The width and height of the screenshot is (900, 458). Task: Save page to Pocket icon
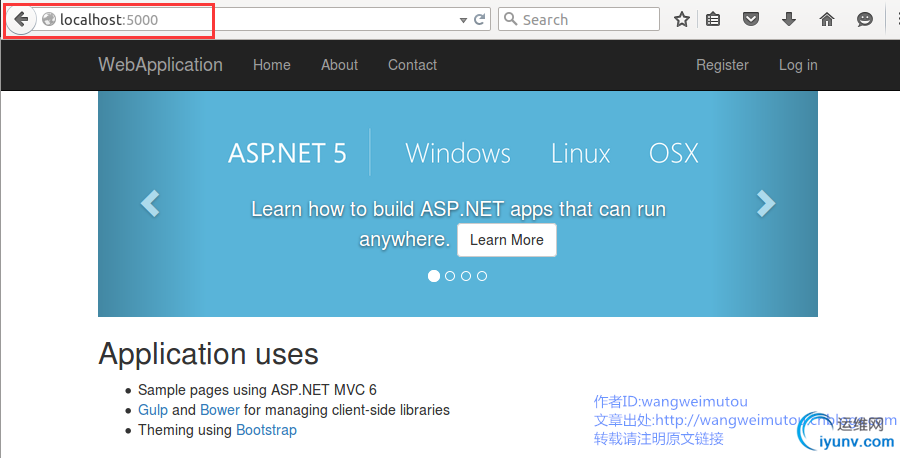point(751,19)
